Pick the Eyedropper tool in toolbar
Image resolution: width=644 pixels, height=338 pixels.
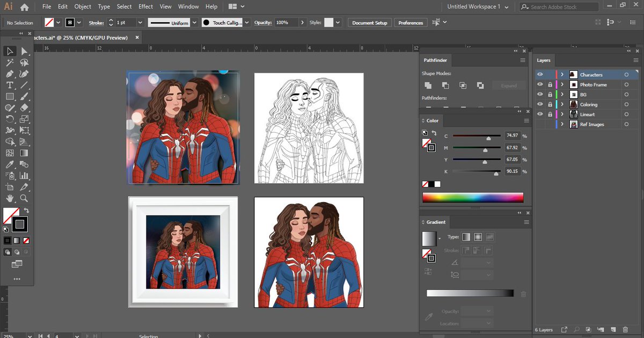click(x=10, y=164)
